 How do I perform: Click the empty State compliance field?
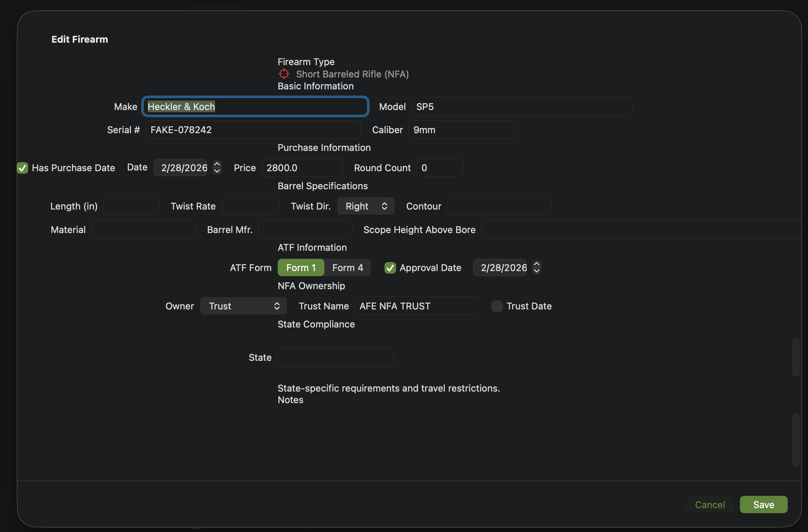pyautogui.click(x=335, y=357)
